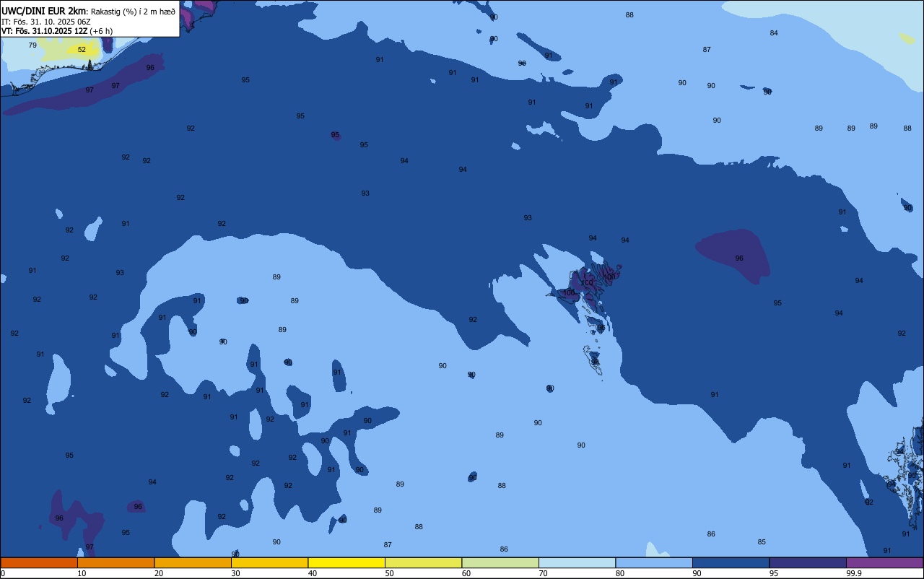Click the '(+6 h)' forecast offset text
The image size is (924, 579).
click(101, 31)
